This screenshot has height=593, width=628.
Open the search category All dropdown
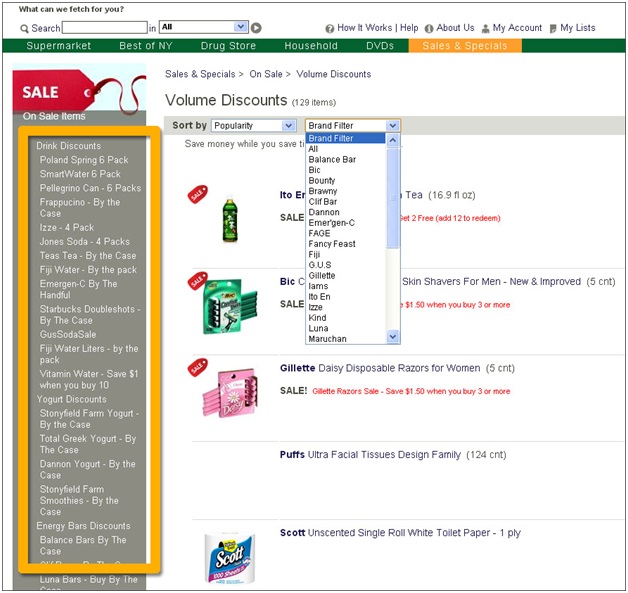[203, 27]
